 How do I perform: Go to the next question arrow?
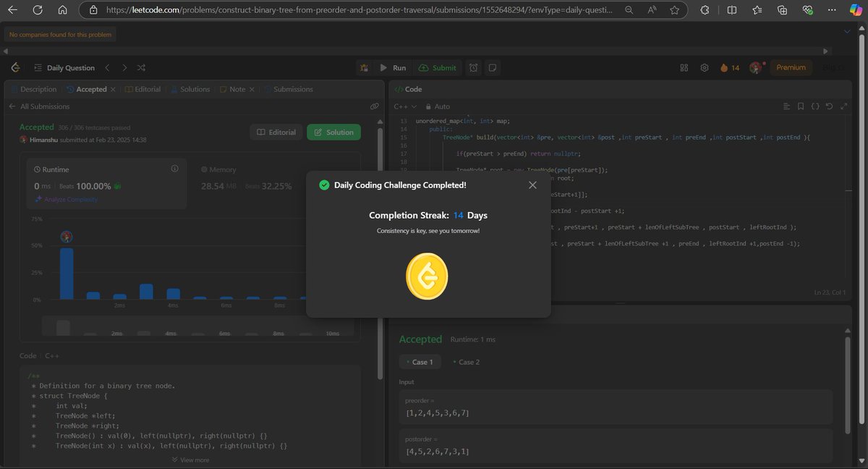pyautogui.click(x=124, y=67)
